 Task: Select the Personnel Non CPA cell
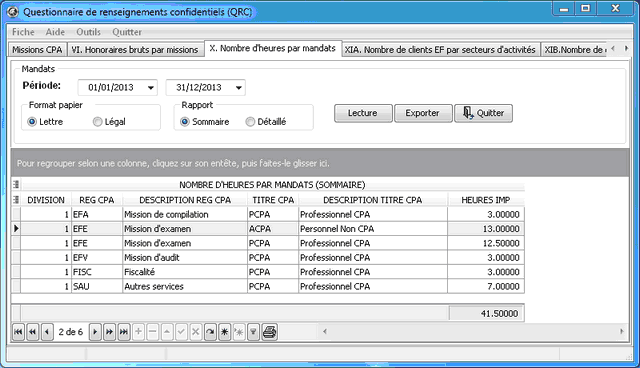(x=373, y=229)
